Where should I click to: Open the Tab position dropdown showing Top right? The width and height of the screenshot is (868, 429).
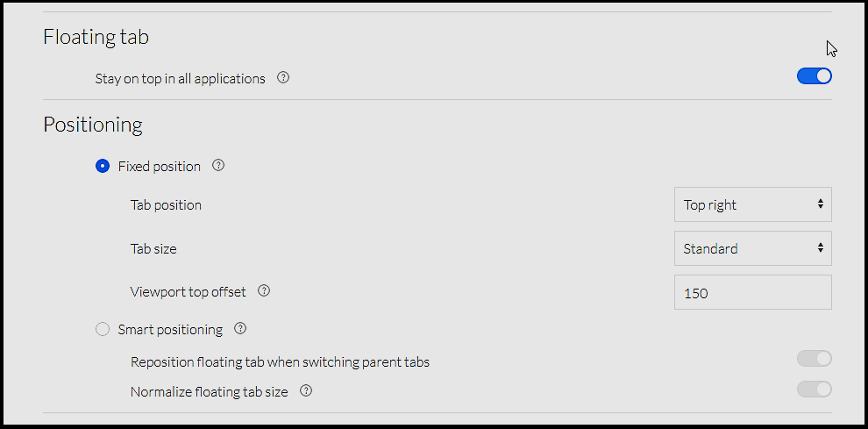click(x=752, y=204)
